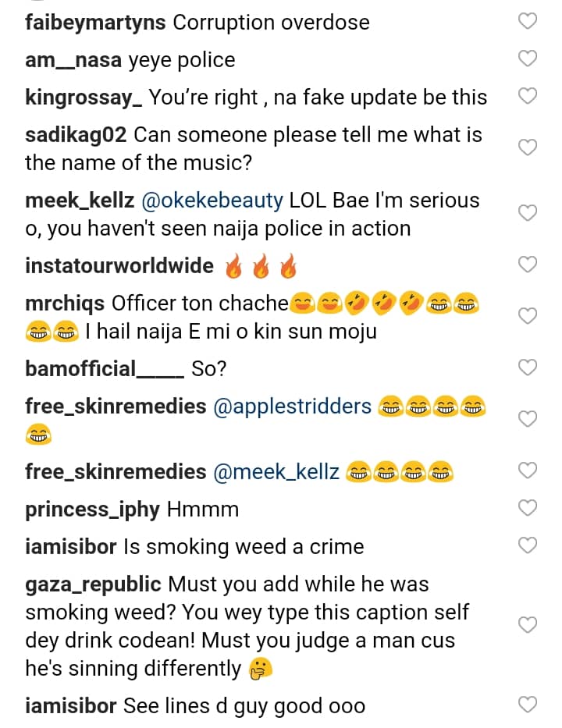Screen dimensions: 562x728
Task: Heart bamofficial_____'s "So?" comment
Action: tap(528, 368)
